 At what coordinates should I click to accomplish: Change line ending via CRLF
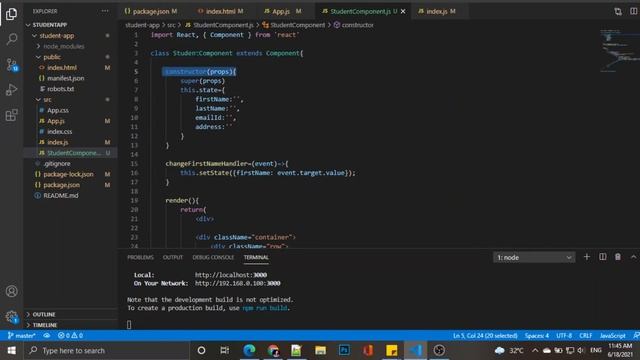coord(585,336)
